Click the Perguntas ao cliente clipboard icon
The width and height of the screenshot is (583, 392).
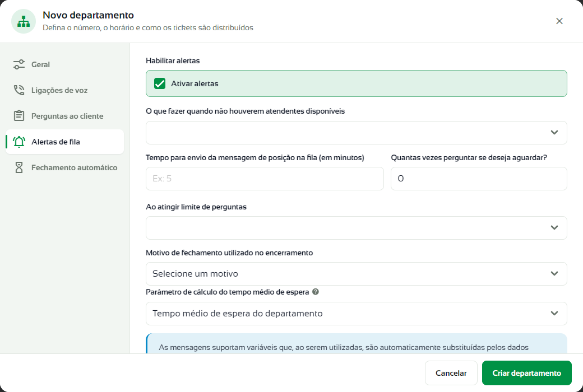[19, 115]
